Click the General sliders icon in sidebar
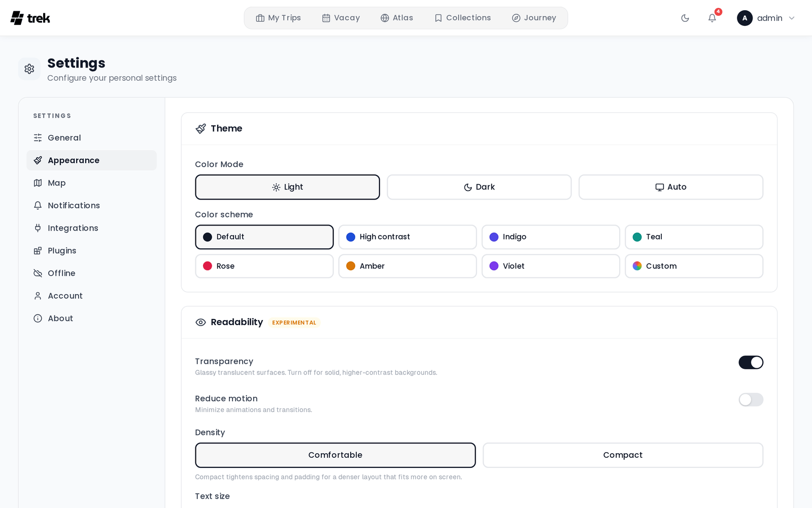This screenshot has width=812, height=508. coord(38,138)
